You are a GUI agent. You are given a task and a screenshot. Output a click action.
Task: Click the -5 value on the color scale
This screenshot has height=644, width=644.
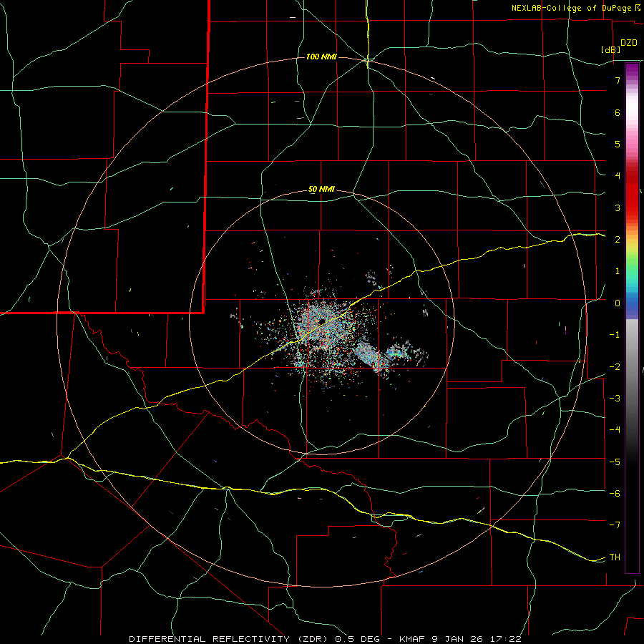point(615,462)
